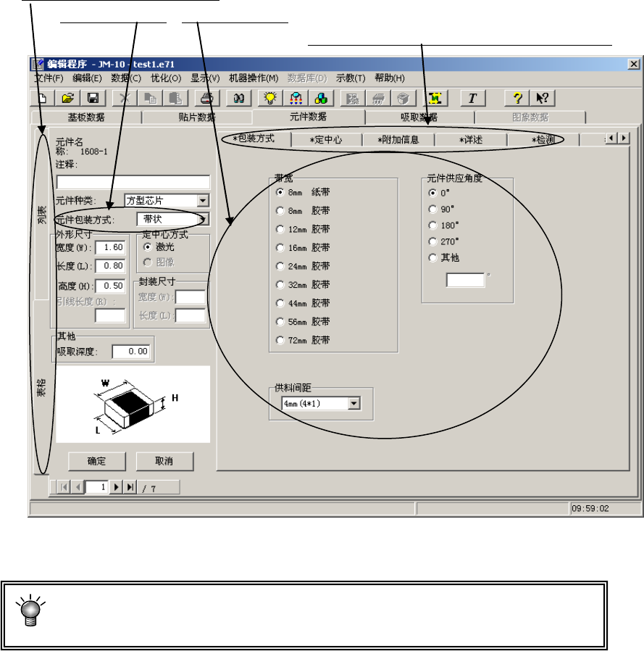Viewport: 644px width, 651px height.
Task: Click the colored spheres toolbar icon
Action: (321, 98)
